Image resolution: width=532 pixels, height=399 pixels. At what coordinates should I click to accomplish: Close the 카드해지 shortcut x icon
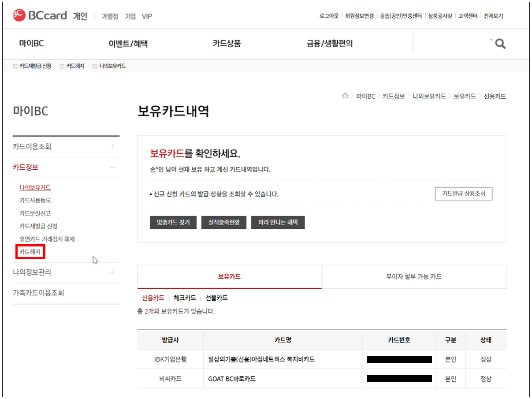coord(62,66)
